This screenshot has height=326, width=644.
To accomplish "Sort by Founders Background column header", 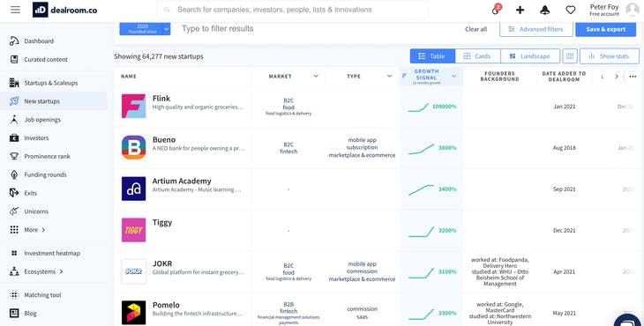I will [499, 77].
